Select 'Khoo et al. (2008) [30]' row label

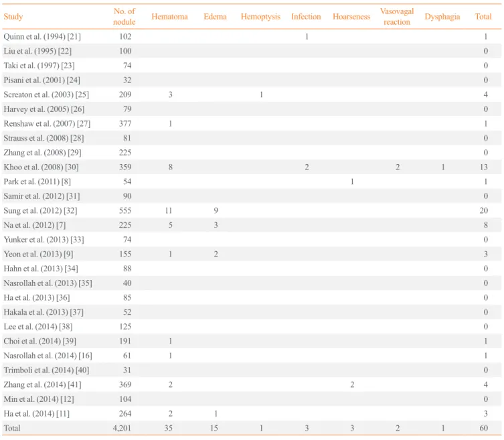[41, 167]
